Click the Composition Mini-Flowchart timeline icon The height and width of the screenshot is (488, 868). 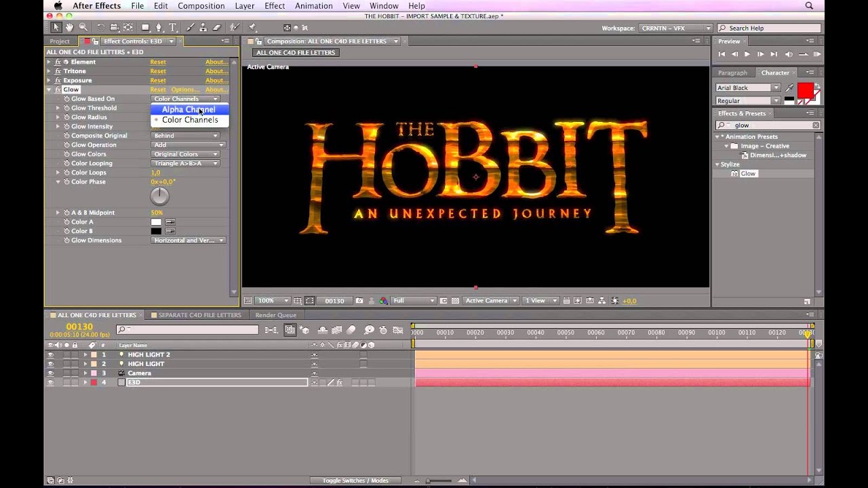pos(271,330)
